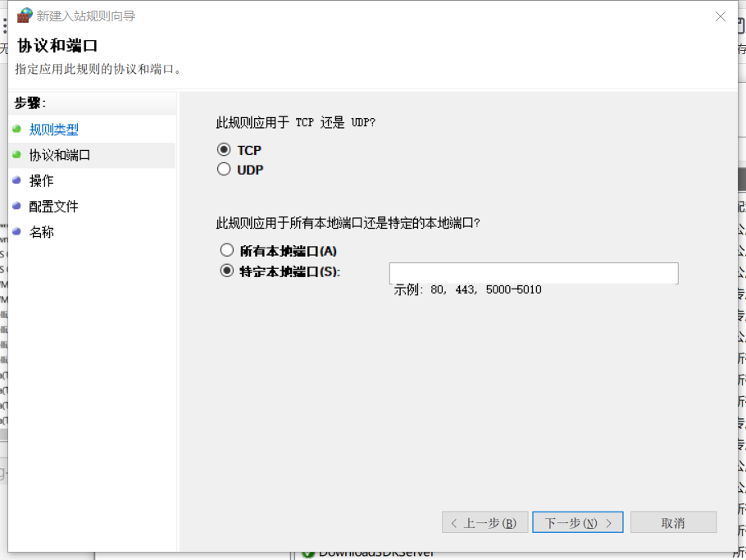
Task: Close the 新建入站规则向导 window
Action: (x=721, y=16)
